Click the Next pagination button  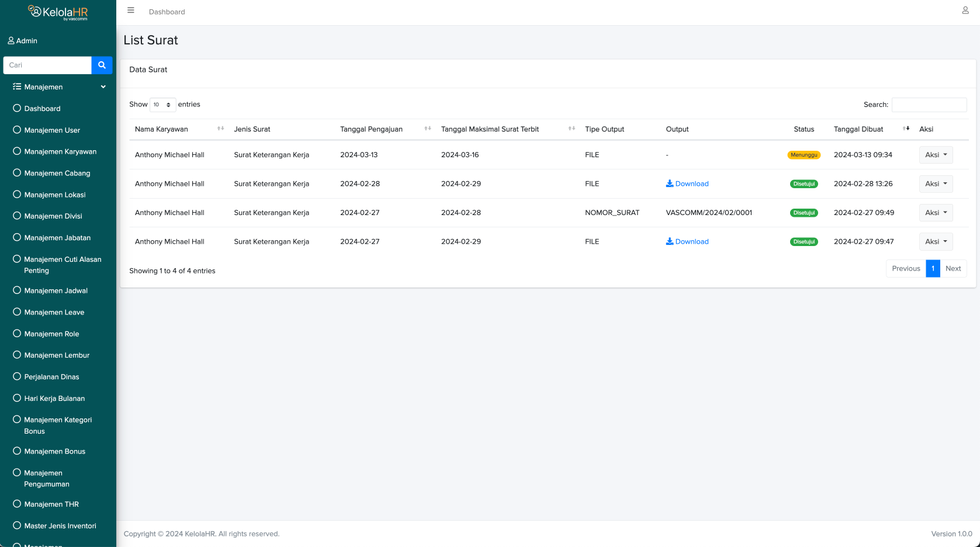tap(953, 268)
